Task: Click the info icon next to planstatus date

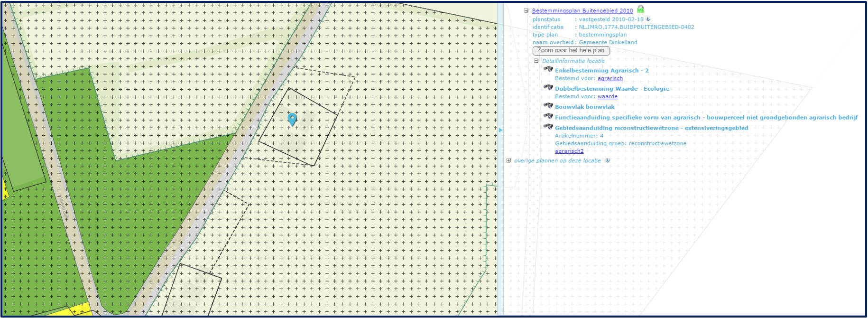Action: pos(648,19)
